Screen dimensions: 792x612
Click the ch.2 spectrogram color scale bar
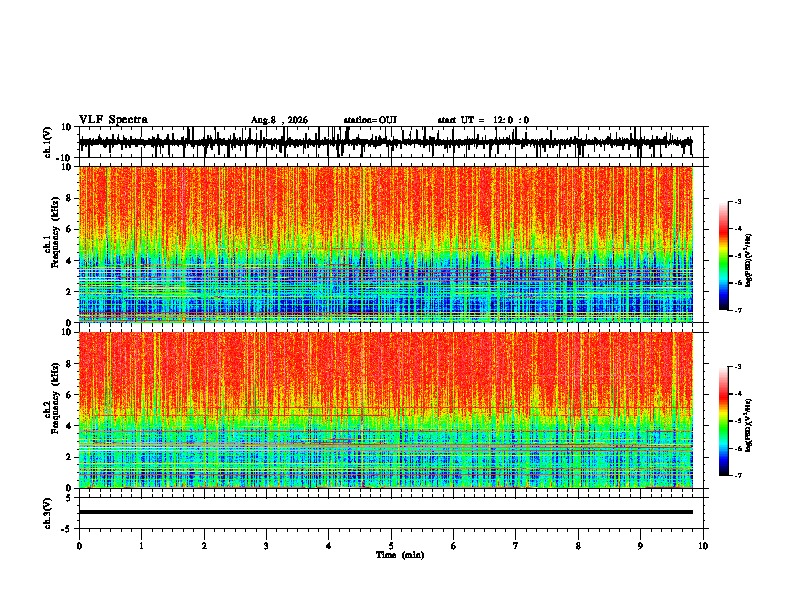click(724, 421)
